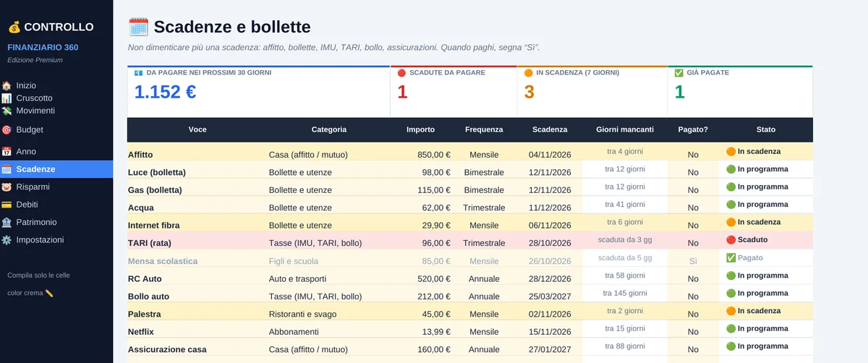This screenshot has height=363, width=868.
Task: Click the bank icon beside Patrimonio
Action: pyautogui.click(x=7, y=223)
